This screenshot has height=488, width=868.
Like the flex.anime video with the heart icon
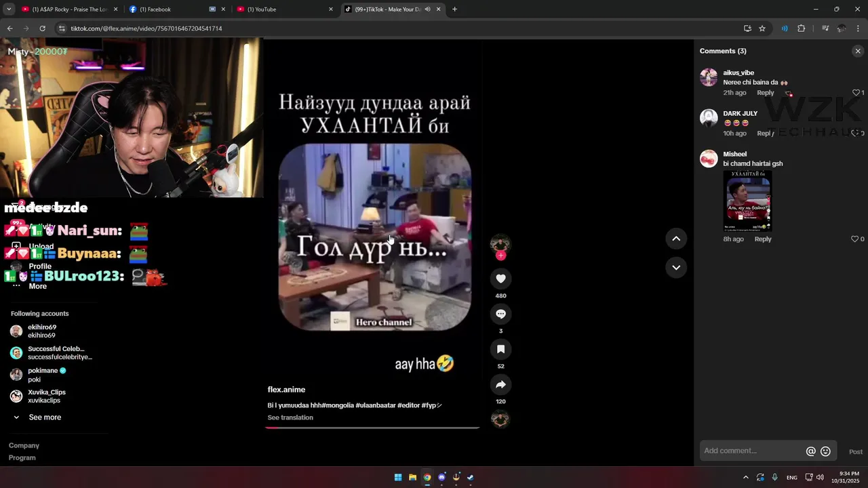[500, 279]
